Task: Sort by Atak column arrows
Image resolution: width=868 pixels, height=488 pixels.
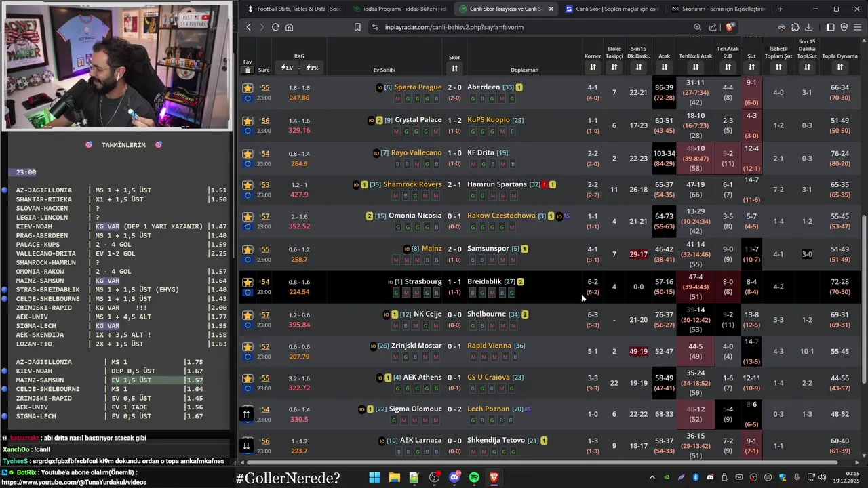Action: pyautogui.click(x=664, y=67)
